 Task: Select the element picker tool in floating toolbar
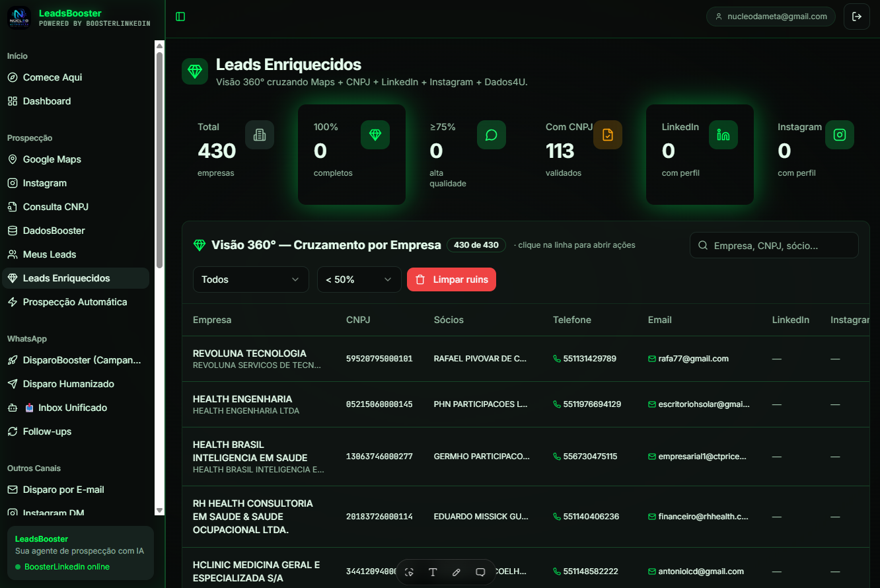(410, 572)
